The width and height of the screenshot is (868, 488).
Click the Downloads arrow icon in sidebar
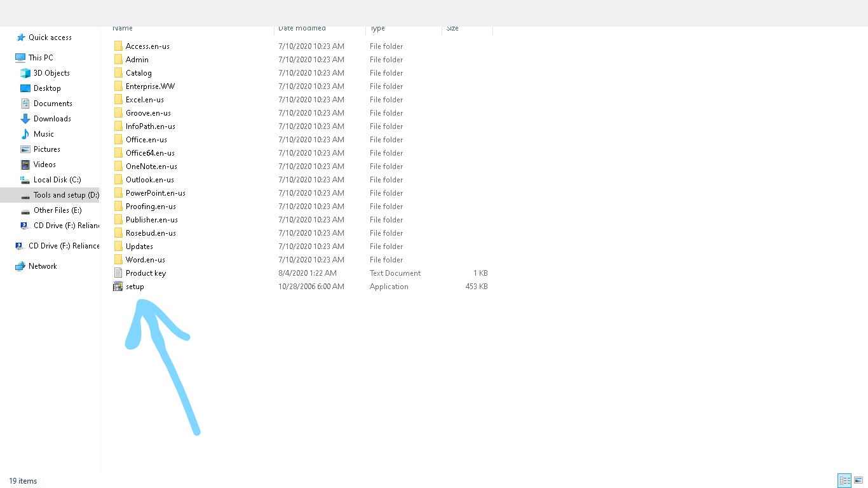(25, 119)
